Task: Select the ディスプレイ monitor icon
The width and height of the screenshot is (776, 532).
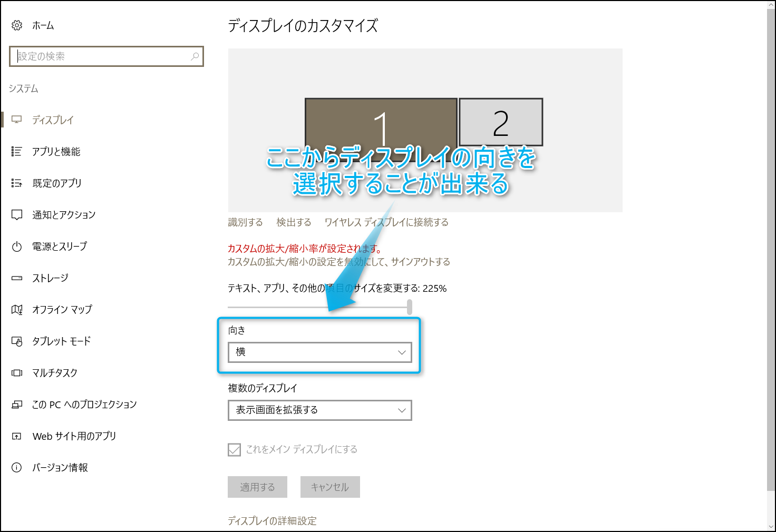Action: coord(17,120)
